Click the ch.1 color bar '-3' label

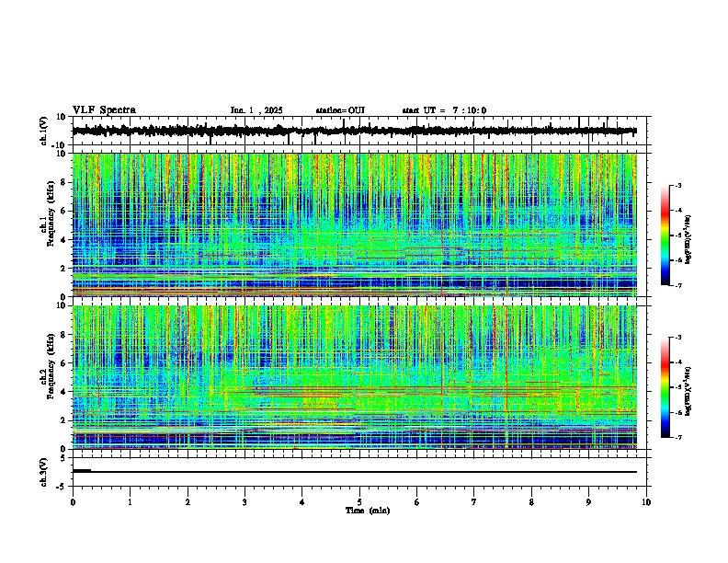coord(677,185)
